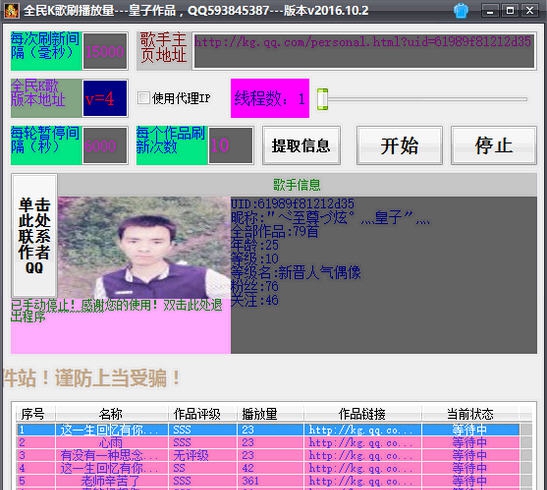Select the row 2 song 心雨
The height and width of the screenshot is (490, 547).
[x=111, y=443]
